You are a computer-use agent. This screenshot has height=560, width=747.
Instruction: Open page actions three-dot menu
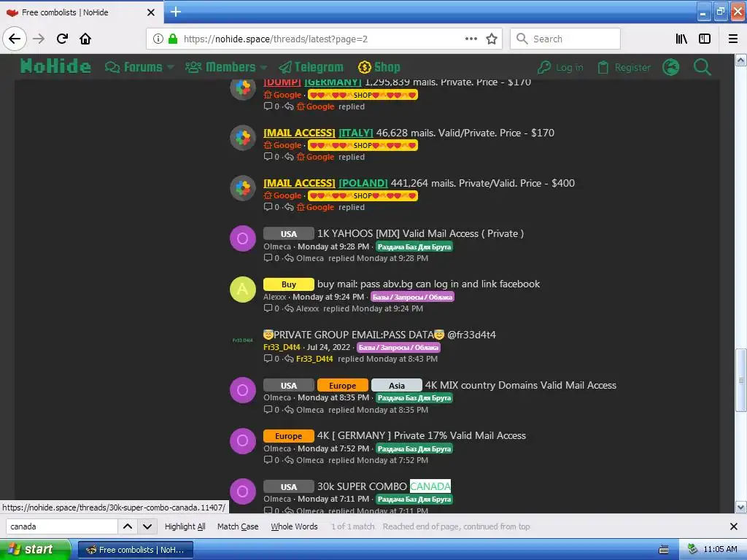[471, 39]
